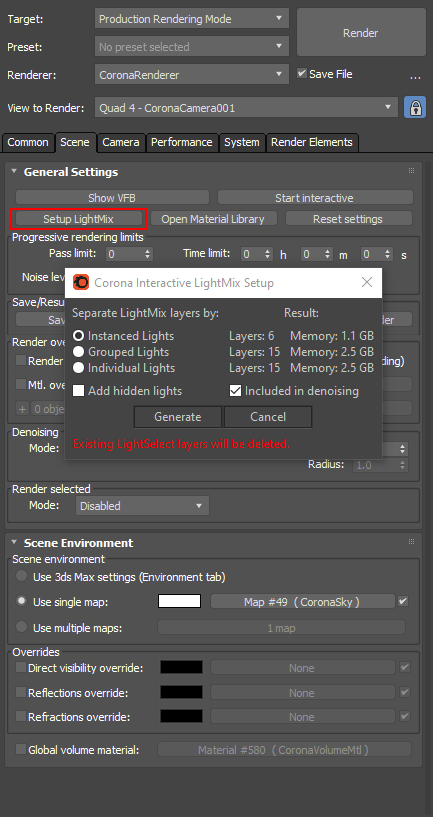The width and height of the screenshot is (433, 817).
Task: Select Instanced Lights radio option
Action: coord(79,336)
